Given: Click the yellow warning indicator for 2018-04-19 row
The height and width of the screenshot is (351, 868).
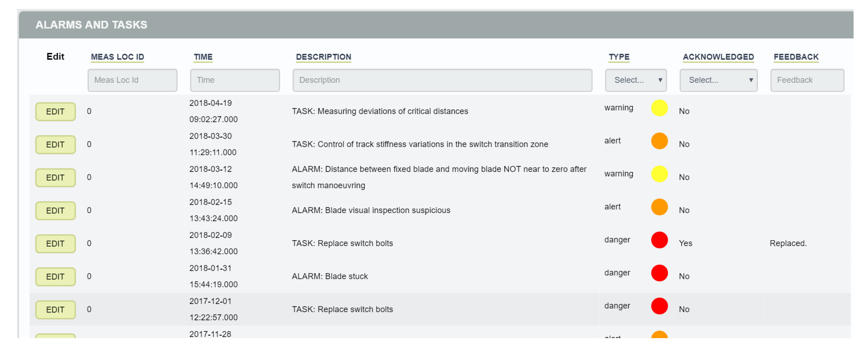Looking at the screenshot, I should [659, 108].
